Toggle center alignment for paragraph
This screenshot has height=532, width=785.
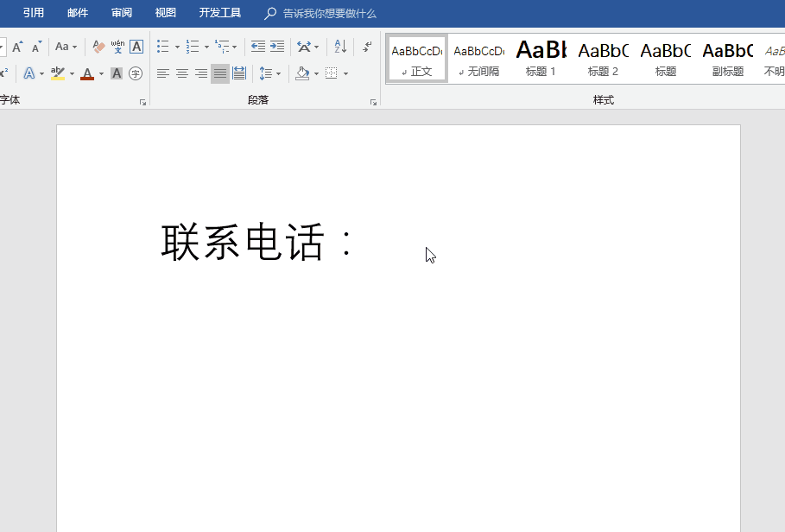182,73
